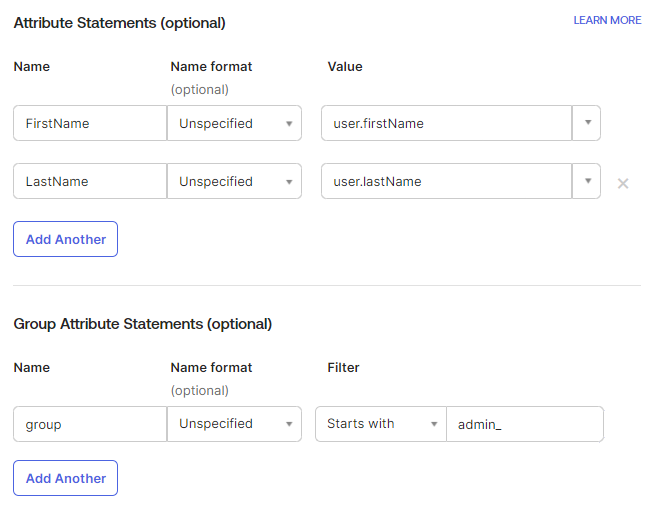Click the Group Attribute Statements (optional) heading
The width and height of the screenshot is (648, 512).
[142, 324]
